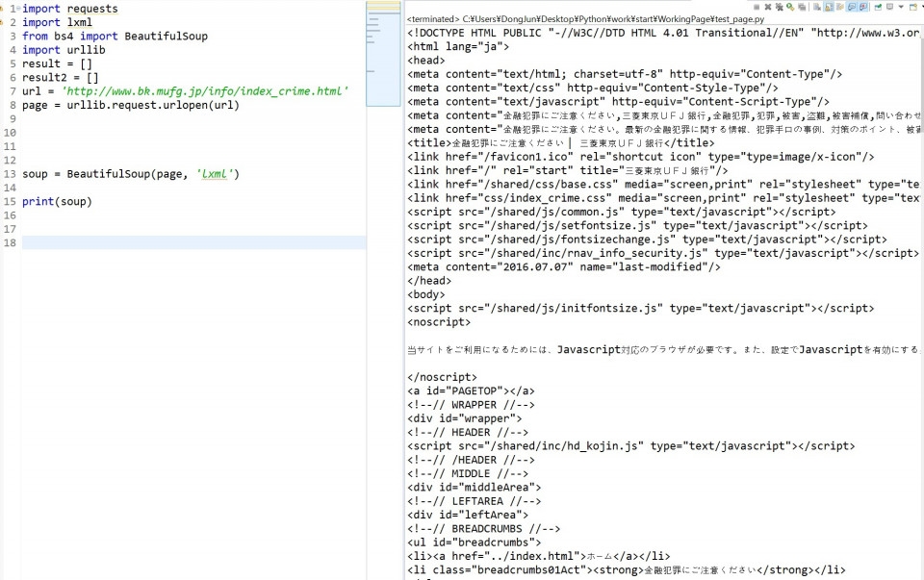Click '<div id="wrapper">' in console

coord(464,418)
